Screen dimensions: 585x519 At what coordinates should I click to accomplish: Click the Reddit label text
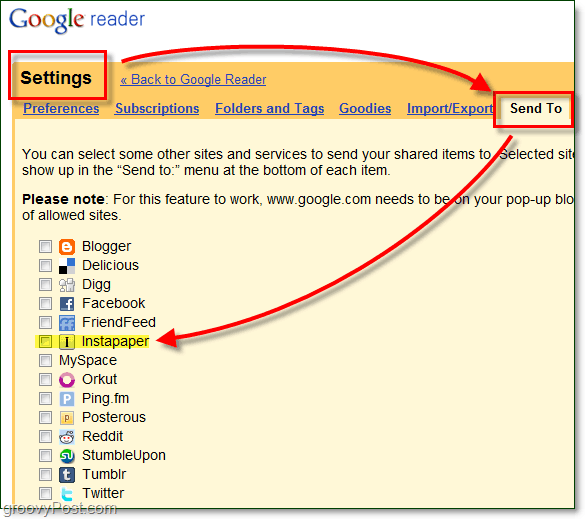[103, 437]
